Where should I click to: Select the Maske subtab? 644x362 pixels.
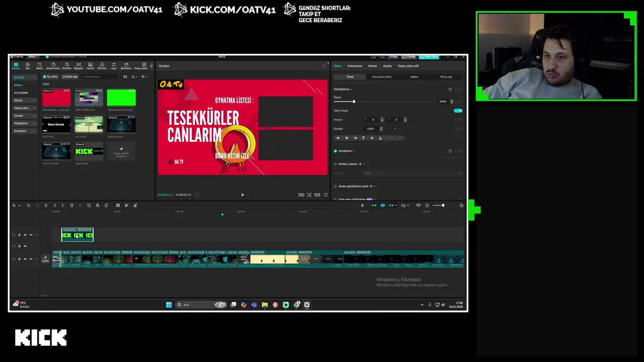pos(414,77)
